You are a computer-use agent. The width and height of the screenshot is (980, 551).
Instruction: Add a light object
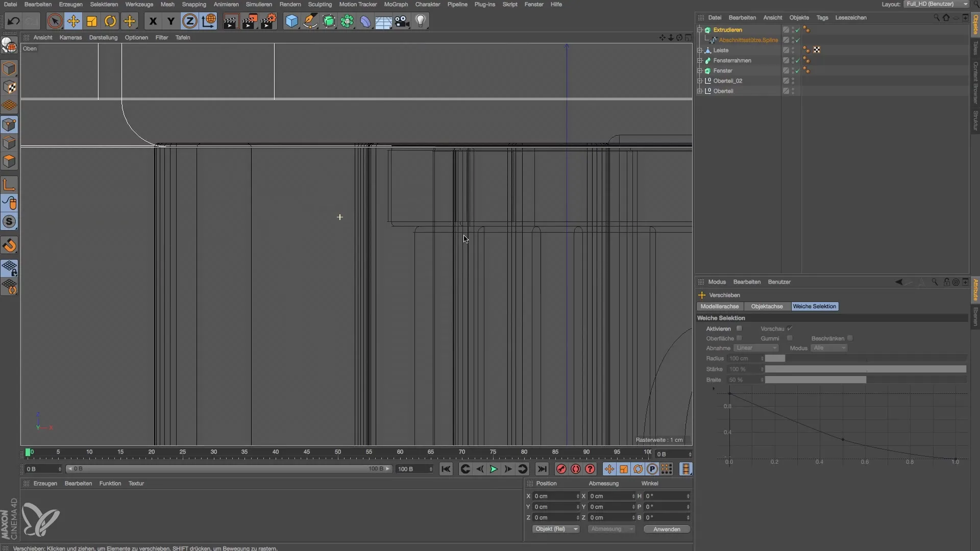point(421,21)
